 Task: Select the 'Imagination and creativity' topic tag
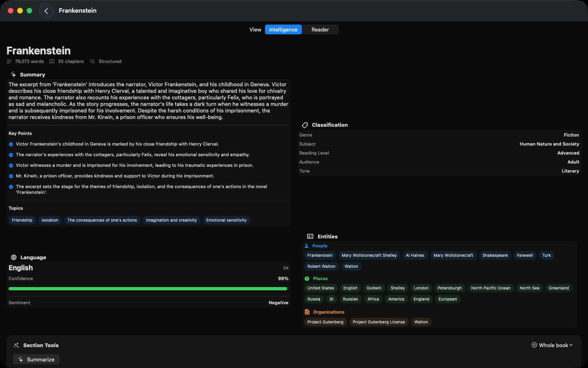[171, 220]
